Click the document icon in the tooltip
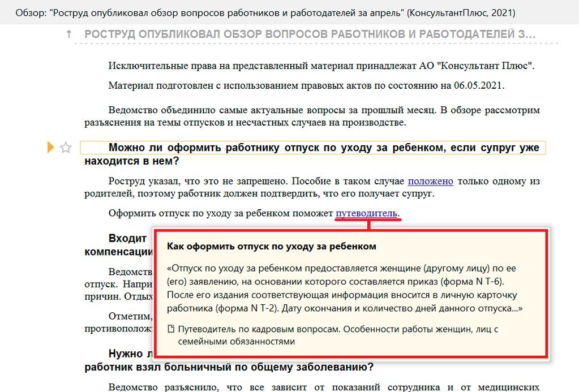The height and width of the screenshot is (392, 579). [171, 329]
